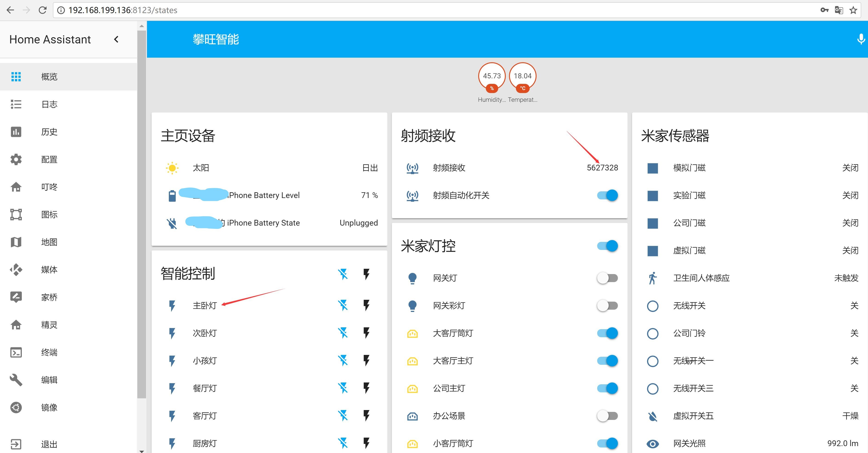Open the 日志 logbook menu item
Image resolution: width=868 pixels, height=453 pixels.
coord(68,105)
